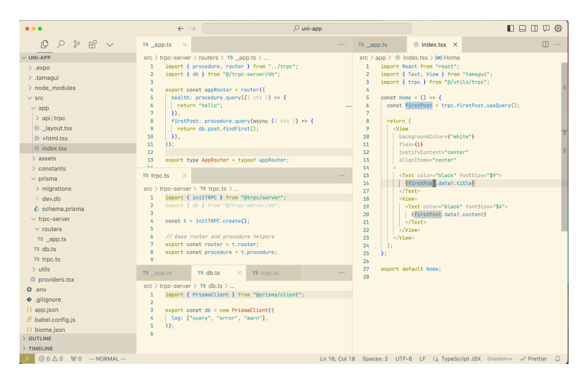Expand the TIMELINE section
588x384 pixels.
(x=78, y=348)
